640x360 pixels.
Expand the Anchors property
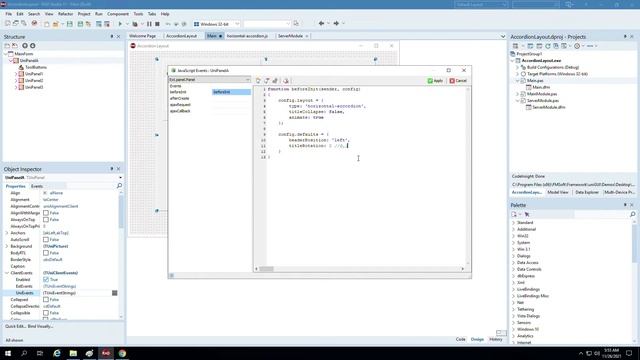[7, 233]
